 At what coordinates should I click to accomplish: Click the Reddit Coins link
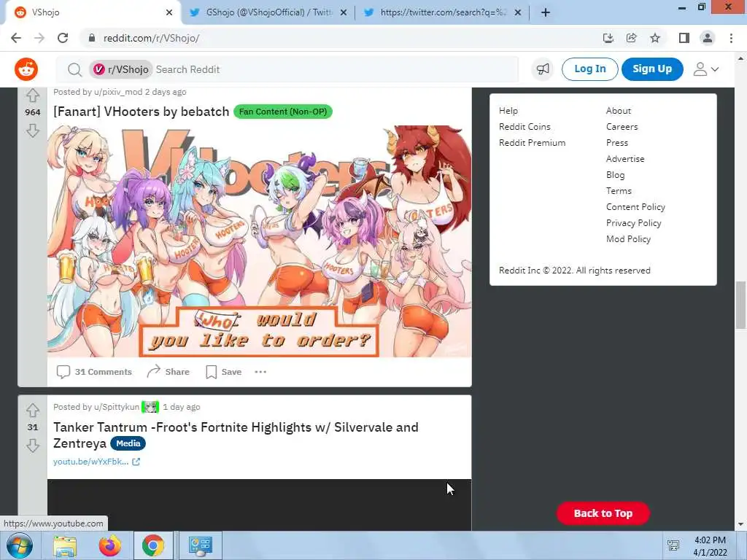point(525,127)
